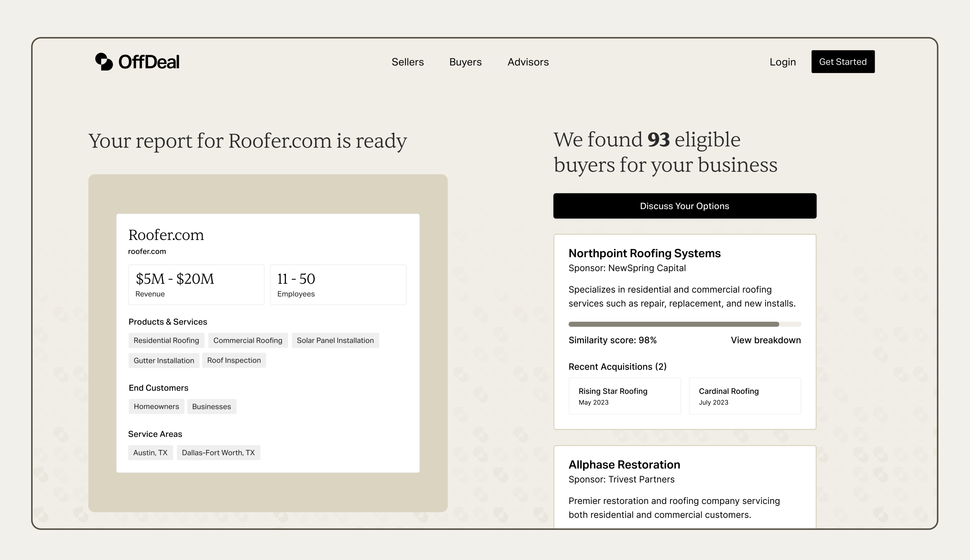Click the Gutter Installation tag

point(164,360)
